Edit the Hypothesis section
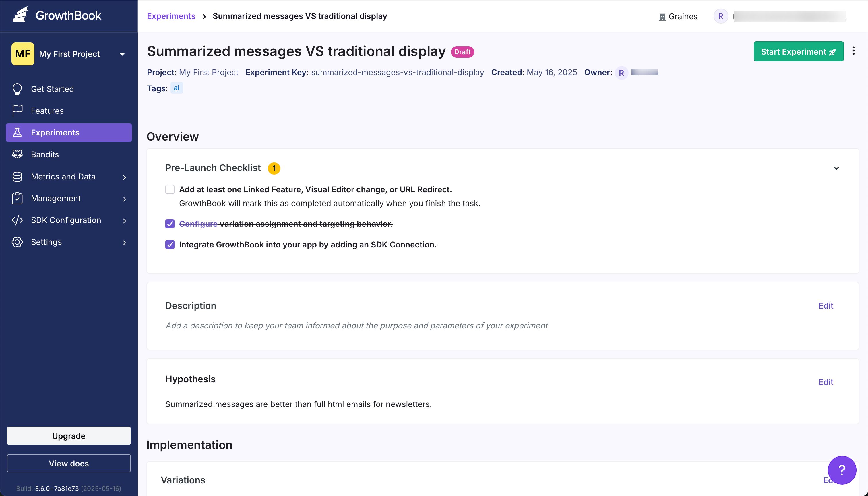The width and height of the screenshot is (868, 496). pos(826,382)
